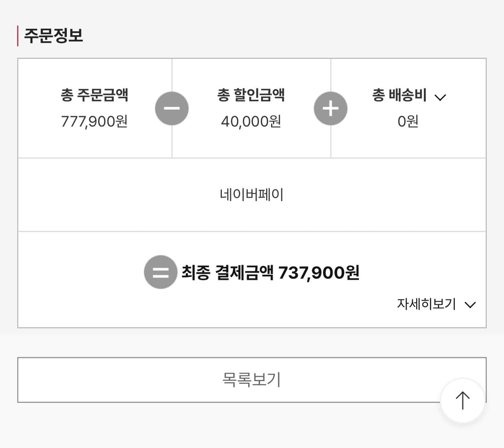
Task: Open the 자세히보기 detail view
Action: (x=426, y=304)
